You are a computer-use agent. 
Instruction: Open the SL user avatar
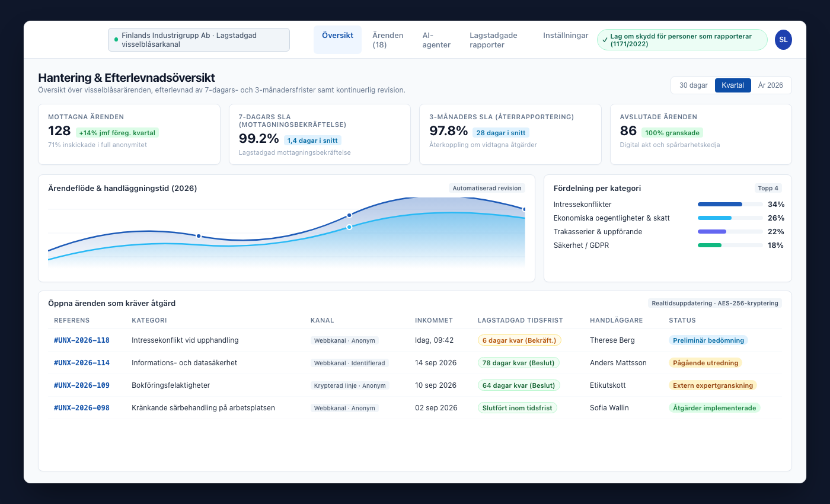coord(783,40)
